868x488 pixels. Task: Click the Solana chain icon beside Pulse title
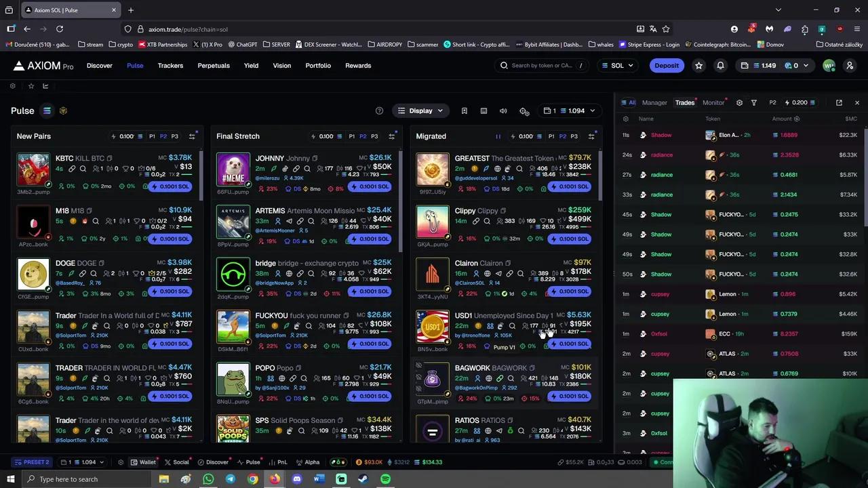(47, 110)
